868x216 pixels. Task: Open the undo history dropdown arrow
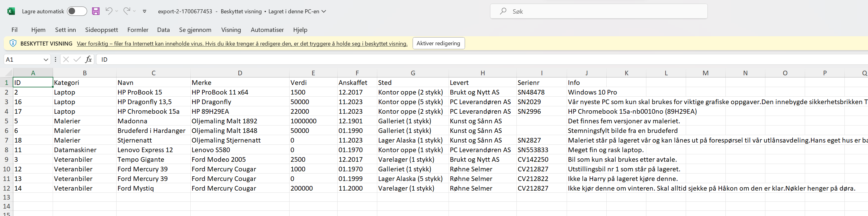[x=117, y=11]
